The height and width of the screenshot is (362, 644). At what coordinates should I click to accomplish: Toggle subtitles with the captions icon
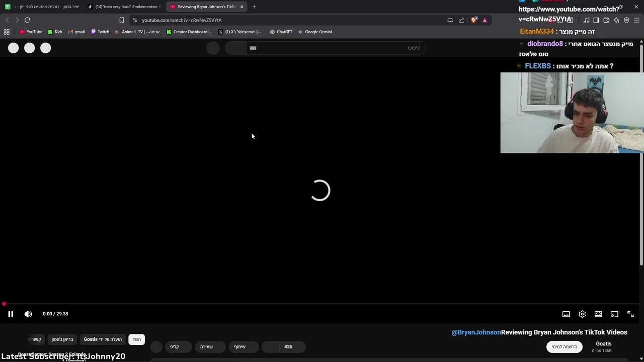(x=566, y=314)
